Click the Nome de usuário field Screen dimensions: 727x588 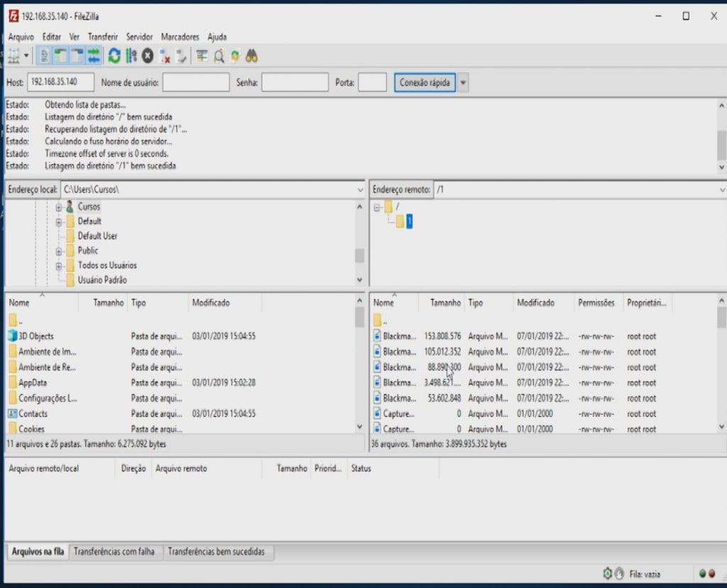point(196,82)
